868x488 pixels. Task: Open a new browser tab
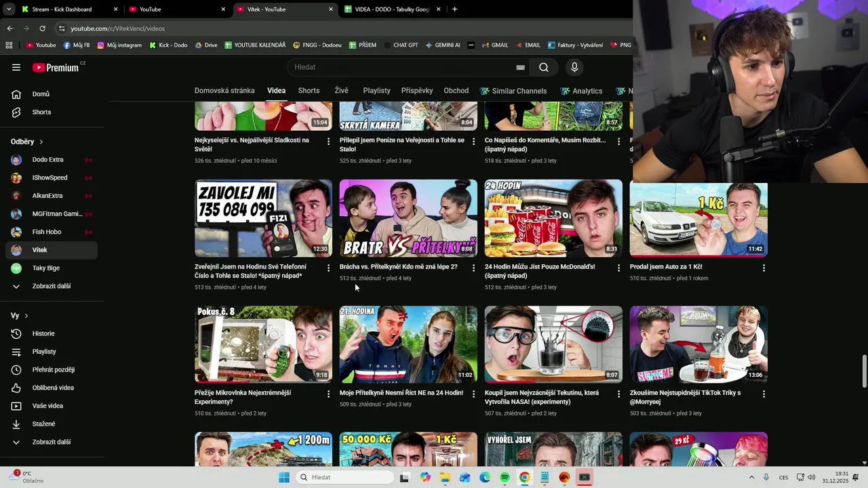click(x=454, y=9)
